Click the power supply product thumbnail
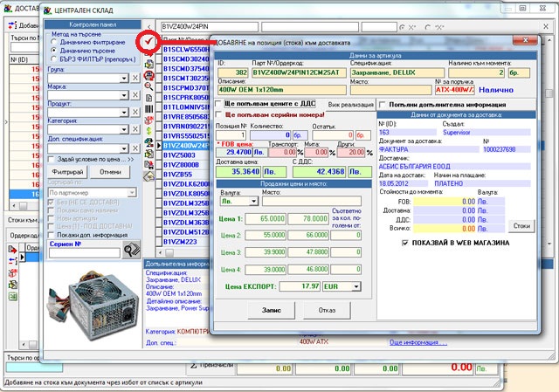559x392 pixels. pyautogui.click(x=93, y=305)
